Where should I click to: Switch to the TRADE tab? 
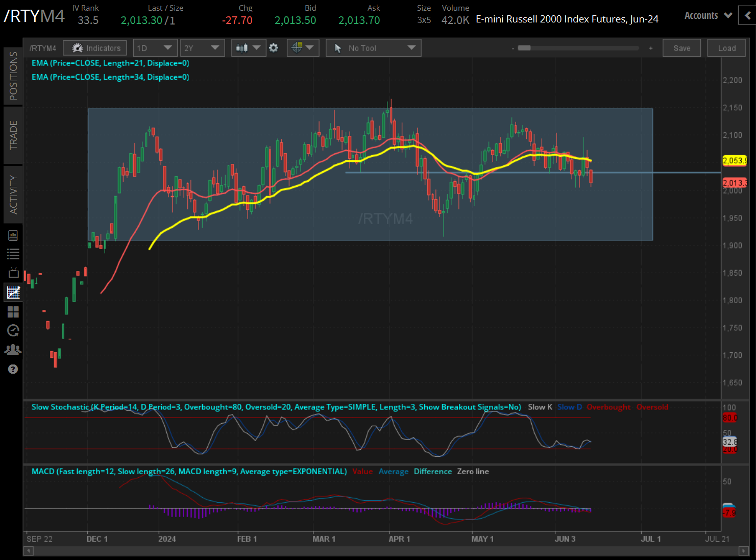(x=13, y=135)
